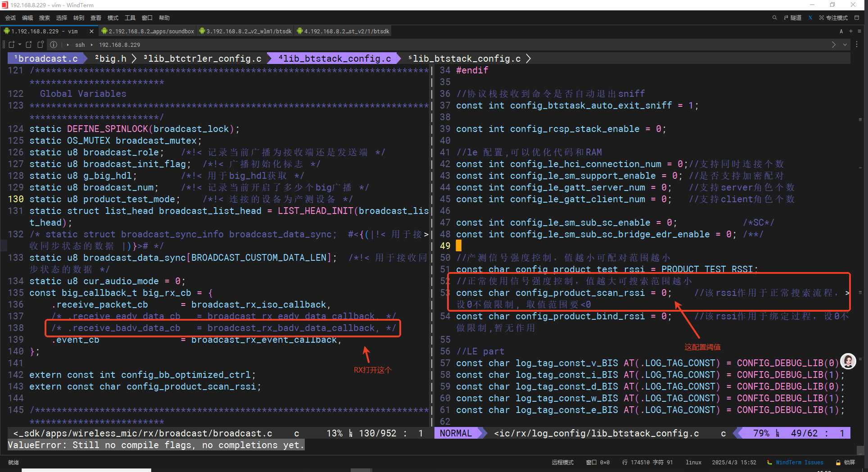868x472 pixels.
Task: Expand the address bar dropdown chevron
Action: pyautogui.click(x=845, y=45)
